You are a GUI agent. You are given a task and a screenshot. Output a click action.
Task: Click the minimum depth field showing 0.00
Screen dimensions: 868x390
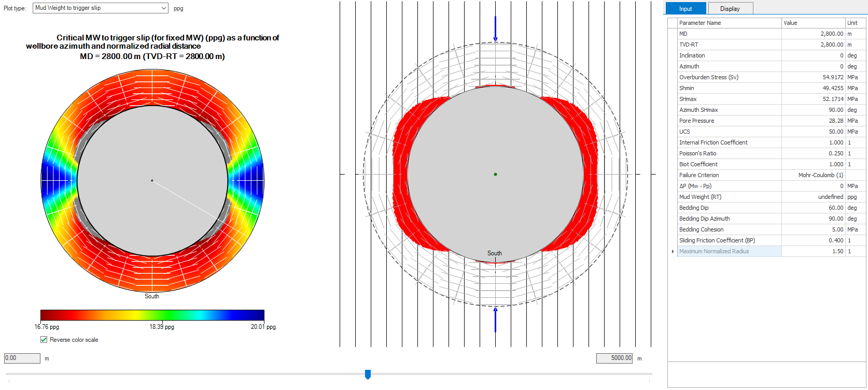pyautogui.click(x=22, y=358)
